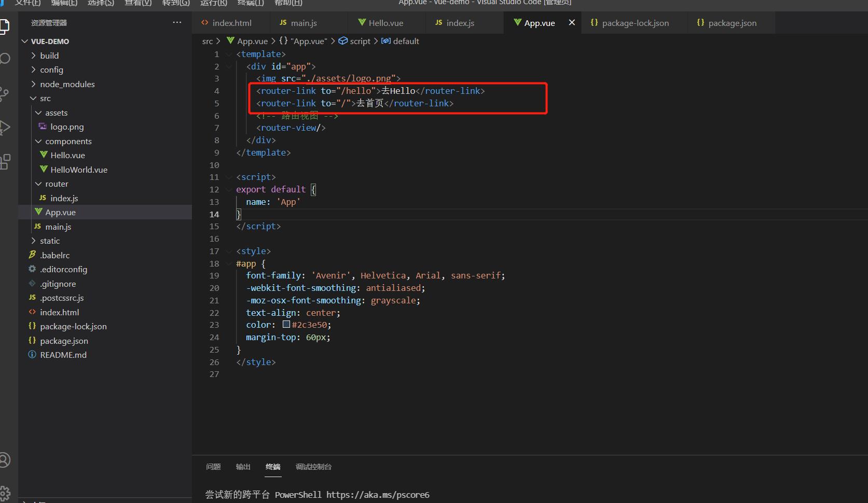This screenshot has height=503, width=868.
Task: Click the src breadcrumb segment
Action: (x=208, y=41)
